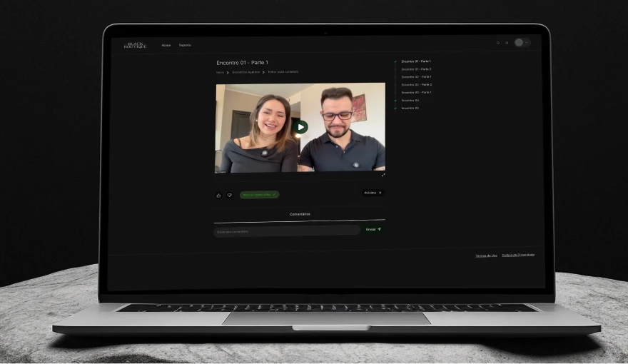This screenshot has width=628, height=364.
Task: Open the Termos de Uso link
Action: point(486,256)
